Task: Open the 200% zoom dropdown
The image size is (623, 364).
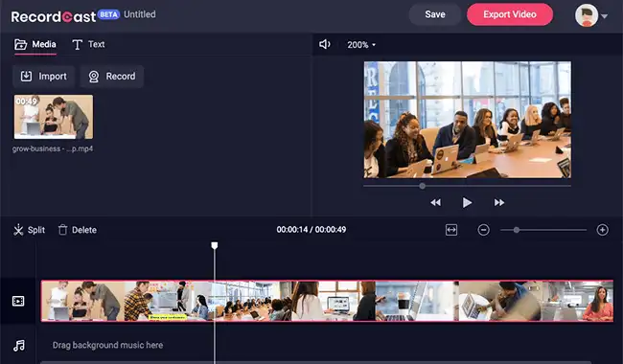Action: (361, 45)
